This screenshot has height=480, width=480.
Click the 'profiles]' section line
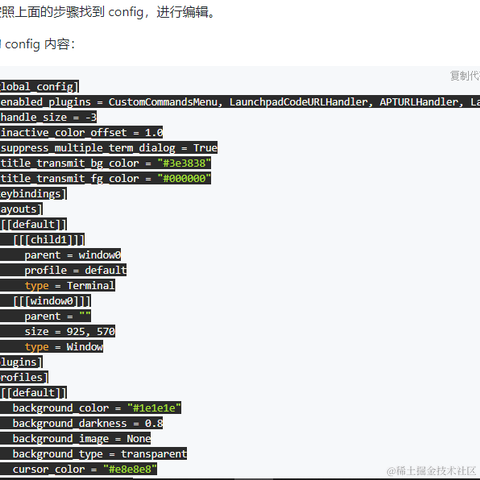tap(24, 377)
